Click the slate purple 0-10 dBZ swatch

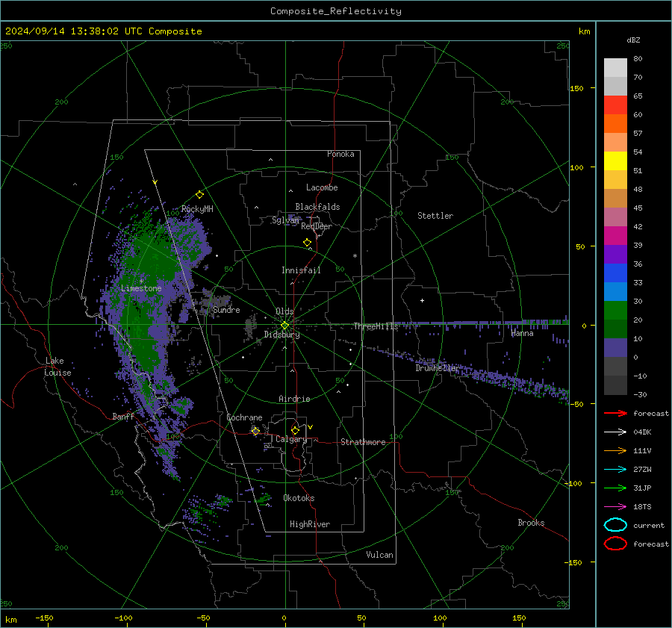coord(615,348)
